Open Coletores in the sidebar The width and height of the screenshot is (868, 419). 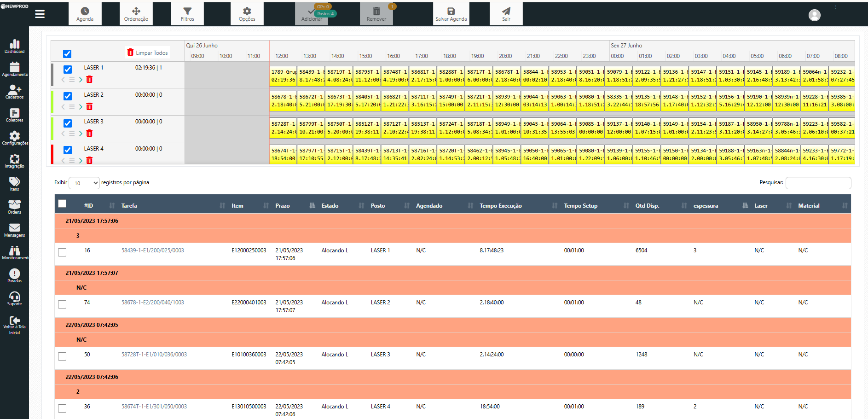point(14,115)
